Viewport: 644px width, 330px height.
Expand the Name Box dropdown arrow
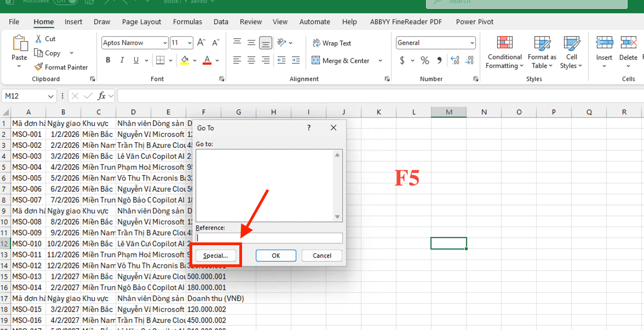[51, 96]
